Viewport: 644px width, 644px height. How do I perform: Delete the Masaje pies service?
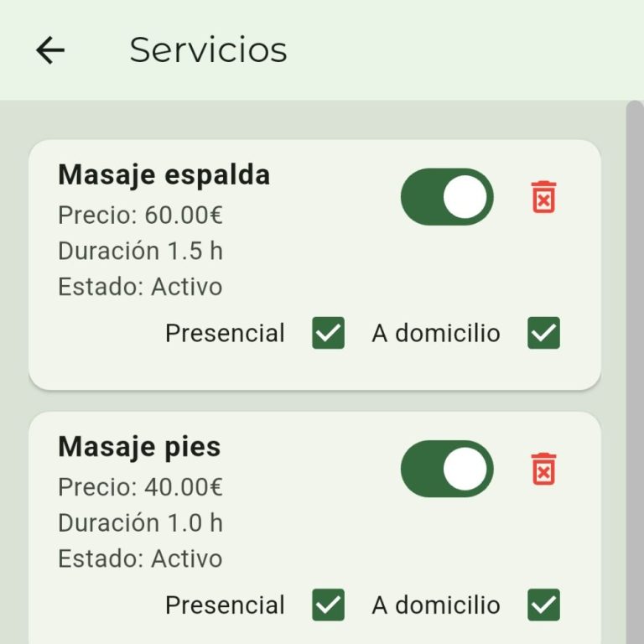tap(543, 469)
